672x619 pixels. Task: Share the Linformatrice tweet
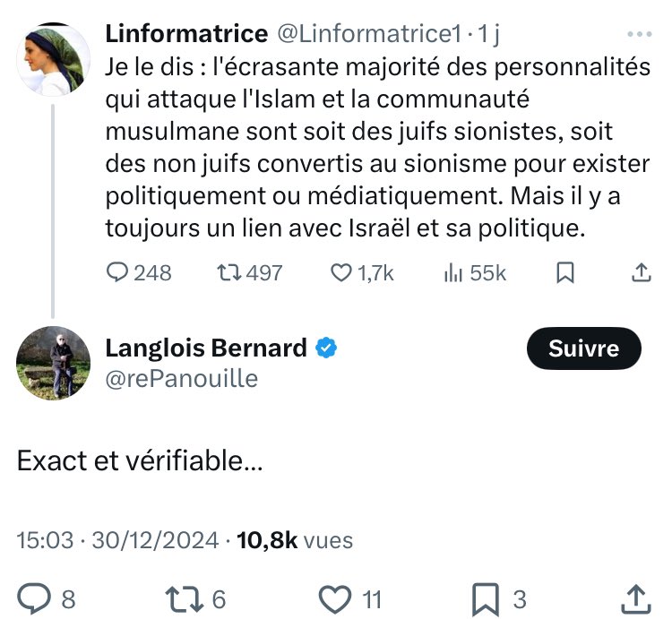(642, 273)
